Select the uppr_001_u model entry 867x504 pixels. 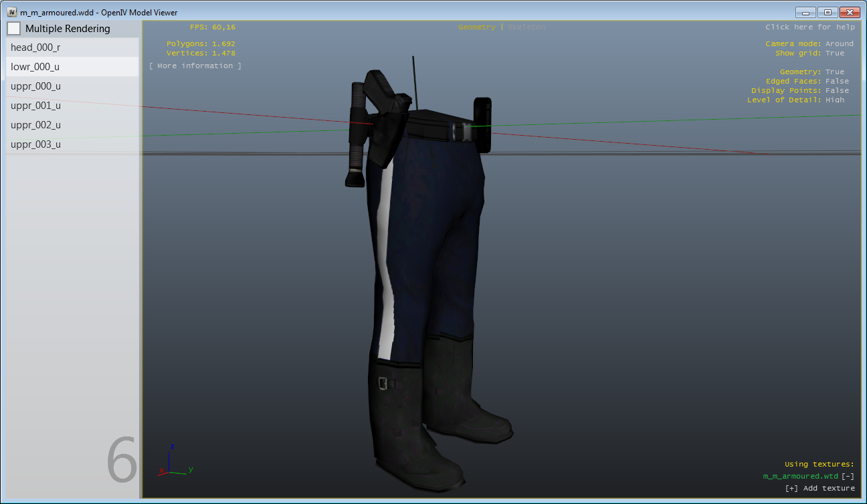point(35,106)
